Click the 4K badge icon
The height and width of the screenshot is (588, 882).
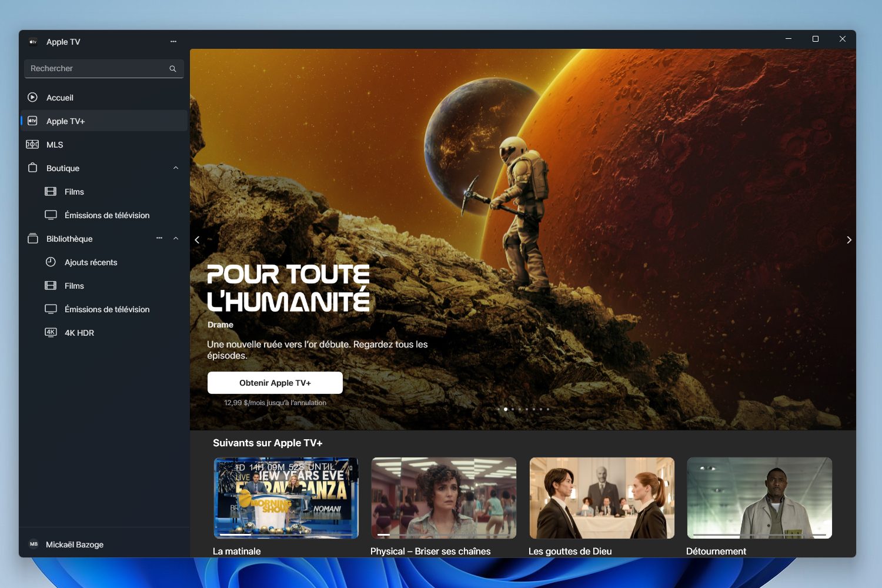coord(51,332)
